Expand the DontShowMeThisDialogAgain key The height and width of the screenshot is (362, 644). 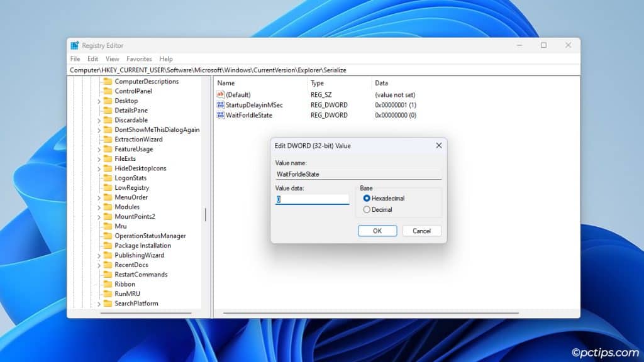99,129
